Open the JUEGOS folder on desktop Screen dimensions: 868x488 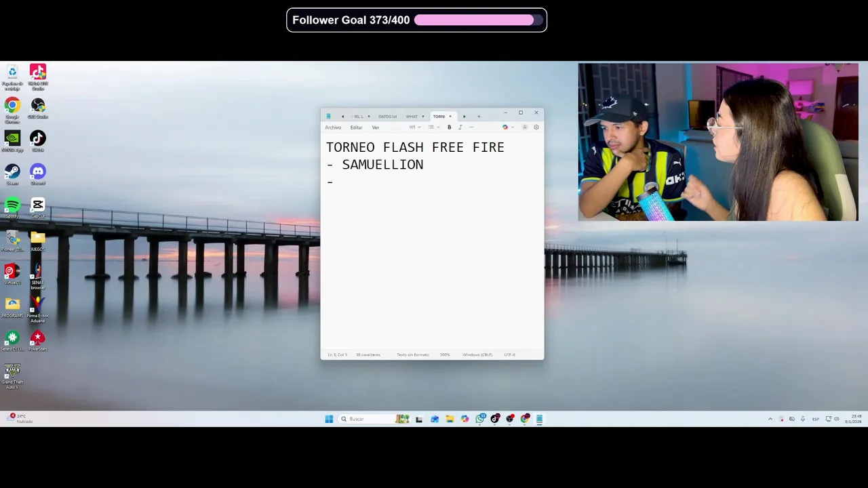point(38,241)
